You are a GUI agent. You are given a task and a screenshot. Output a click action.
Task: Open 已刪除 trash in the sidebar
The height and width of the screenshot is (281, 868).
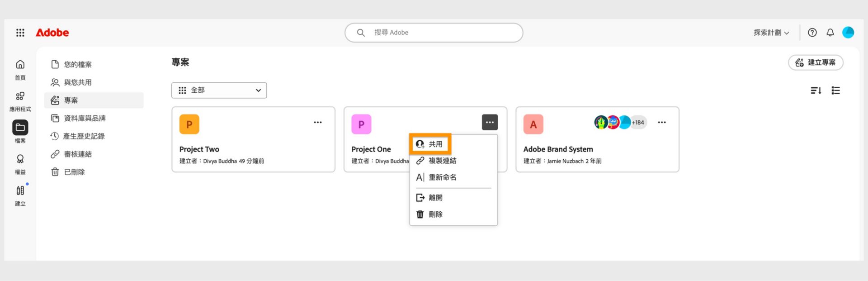pos(94,172)
